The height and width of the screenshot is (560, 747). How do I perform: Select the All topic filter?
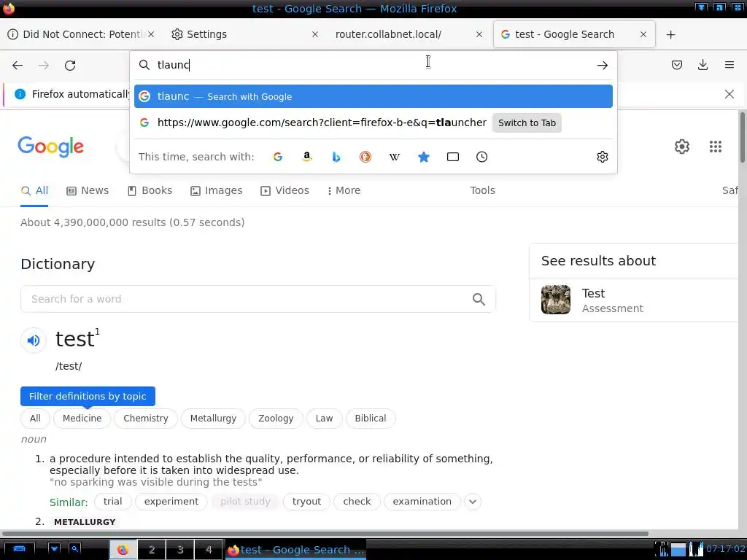(x=35, y=418)
